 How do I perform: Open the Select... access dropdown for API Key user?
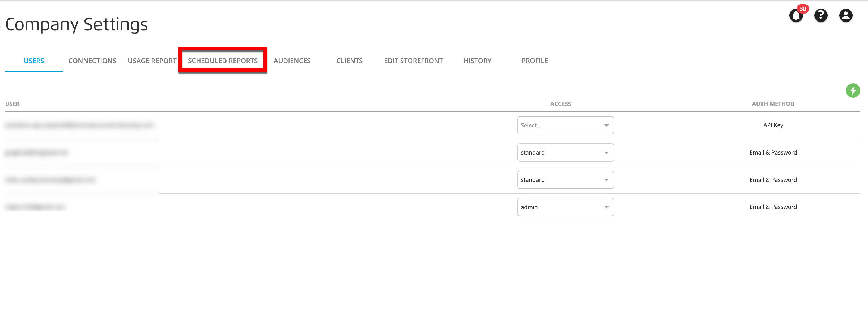point(565,125)
